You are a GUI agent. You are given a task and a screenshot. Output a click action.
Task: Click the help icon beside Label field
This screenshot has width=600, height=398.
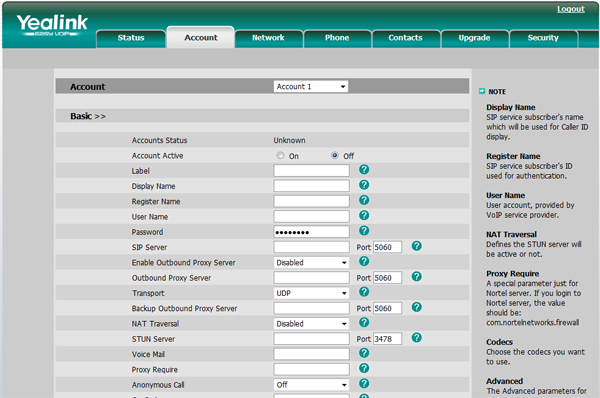[364, 170]
